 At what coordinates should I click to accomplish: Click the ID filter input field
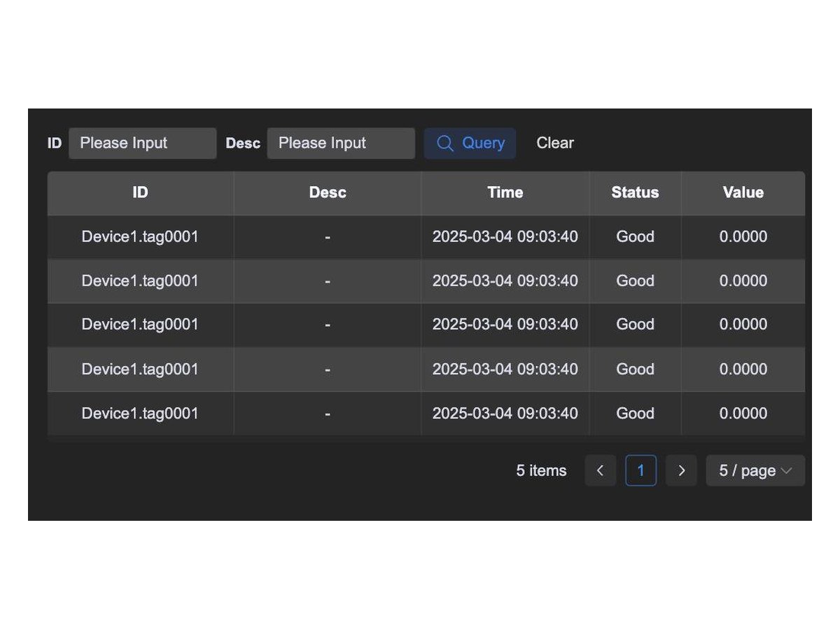(x=143, y=143)
